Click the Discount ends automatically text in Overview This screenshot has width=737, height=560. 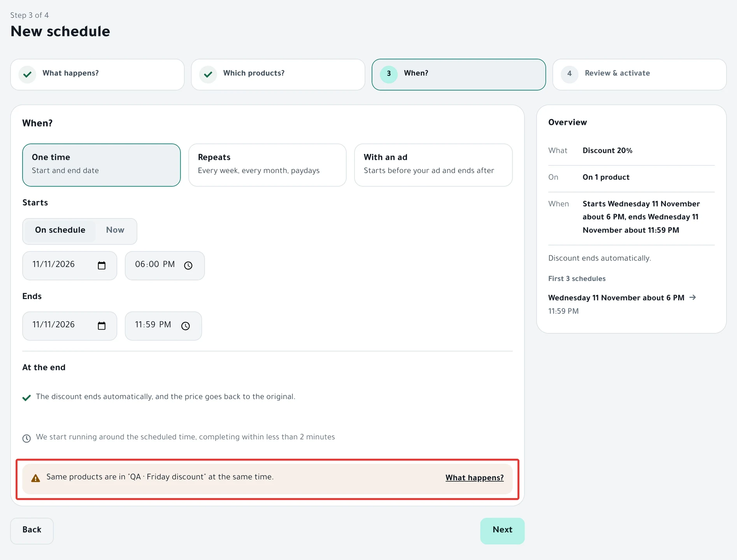[600, 258]
